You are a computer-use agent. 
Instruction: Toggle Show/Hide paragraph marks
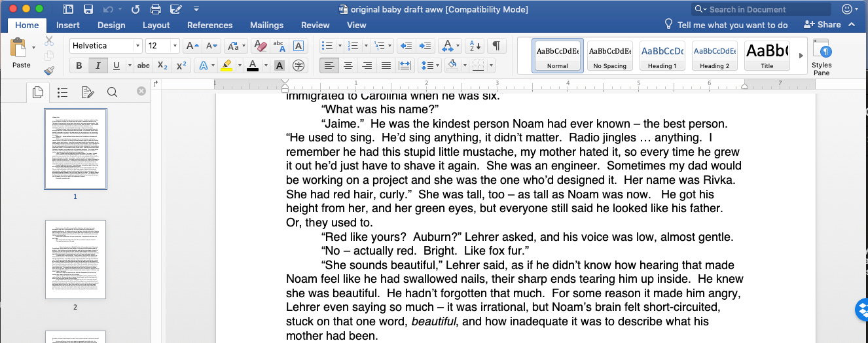click(x=496, y=46)
